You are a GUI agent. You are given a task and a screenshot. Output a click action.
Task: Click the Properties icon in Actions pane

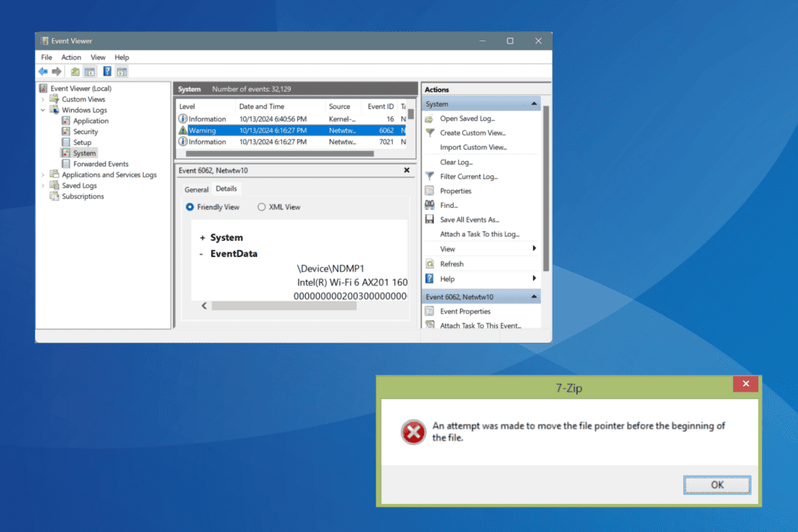point(429,191)
